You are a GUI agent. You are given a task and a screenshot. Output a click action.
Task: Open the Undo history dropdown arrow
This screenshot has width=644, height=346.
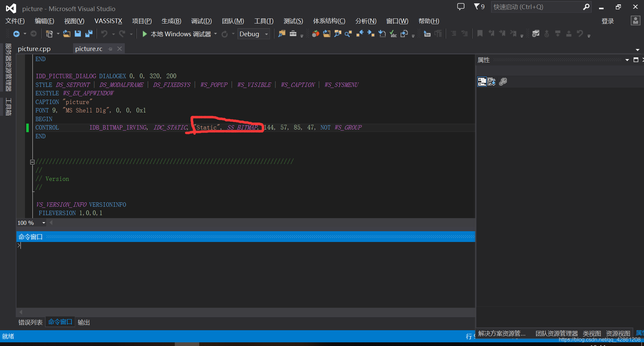113,34
